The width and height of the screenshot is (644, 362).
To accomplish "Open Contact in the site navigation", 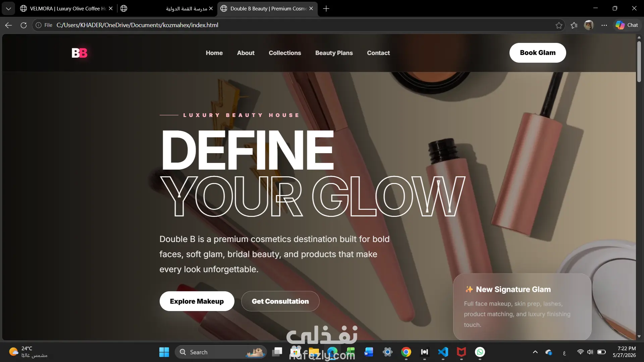I will 378,53.
